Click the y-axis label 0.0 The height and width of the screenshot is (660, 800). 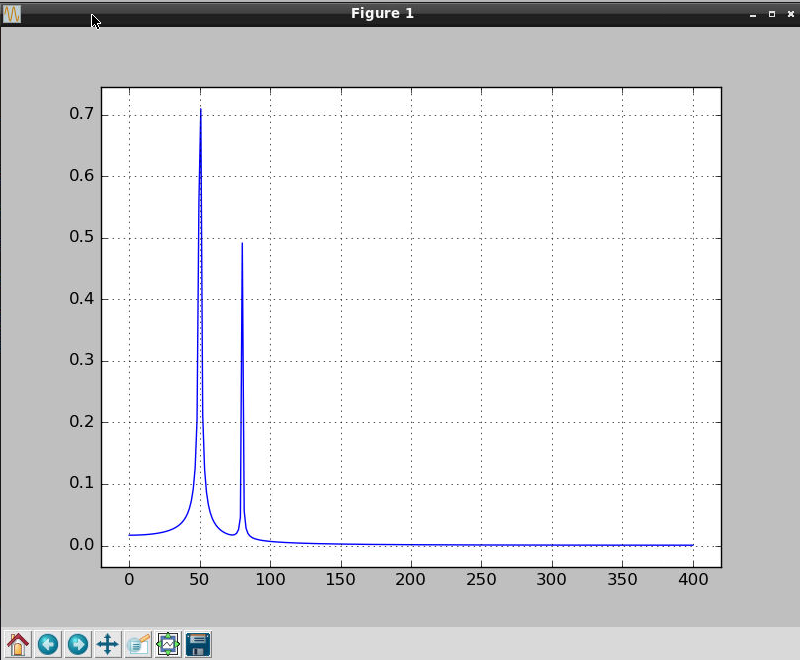click(82, 545)
